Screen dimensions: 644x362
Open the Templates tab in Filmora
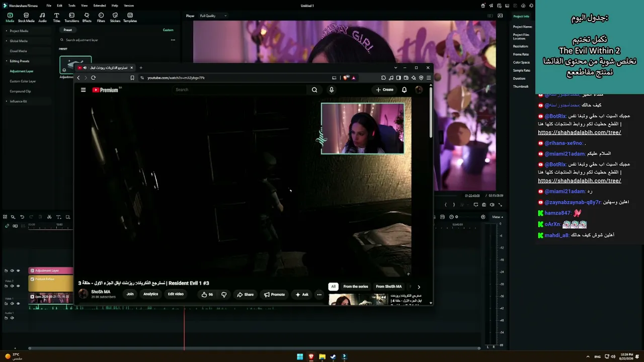[130, 18]
